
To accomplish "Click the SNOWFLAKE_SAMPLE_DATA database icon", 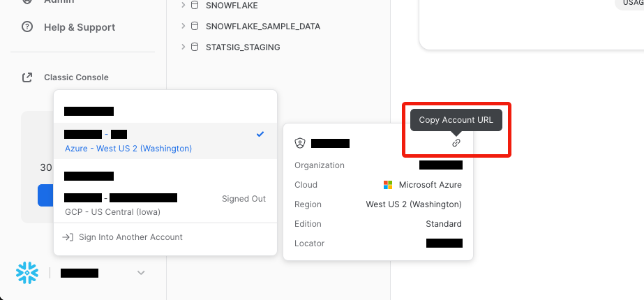I will point(195,27).
